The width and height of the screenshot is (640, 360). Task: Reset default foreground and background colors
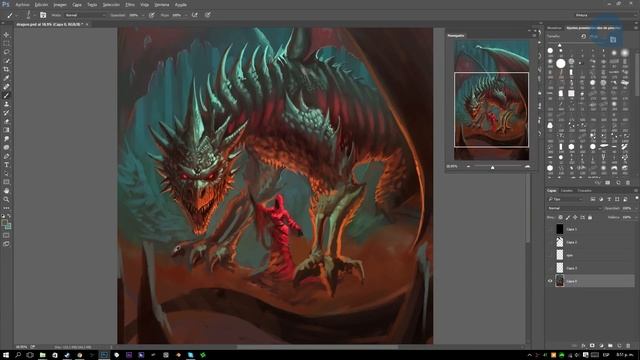click(3, 216)
